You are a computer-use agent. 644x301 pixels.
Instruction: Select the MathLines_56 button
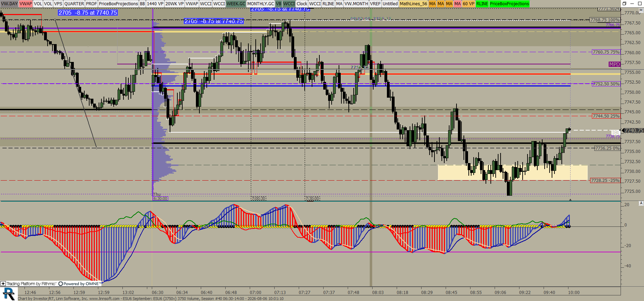(413, 3)
